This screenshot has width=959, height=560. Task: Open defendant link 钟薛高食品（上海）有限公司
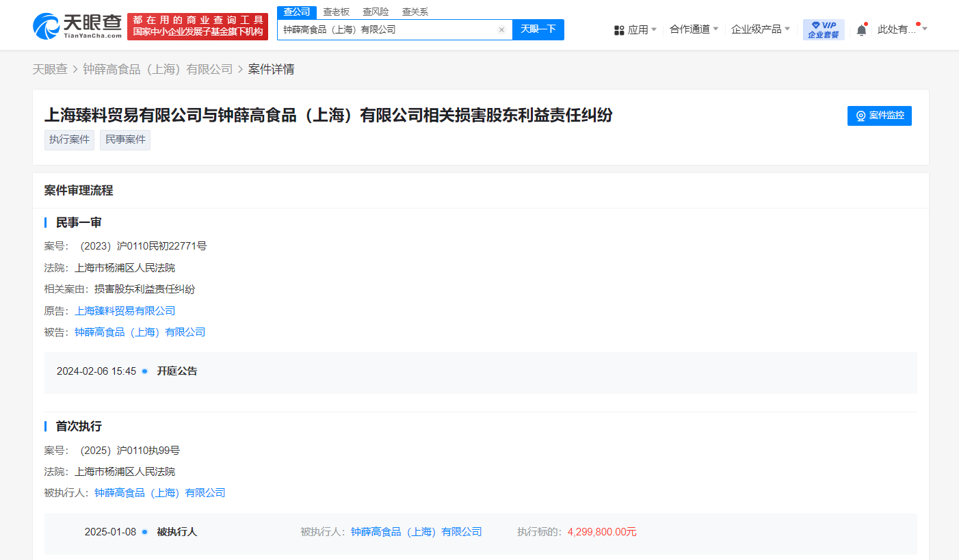[x=140, y=332]
